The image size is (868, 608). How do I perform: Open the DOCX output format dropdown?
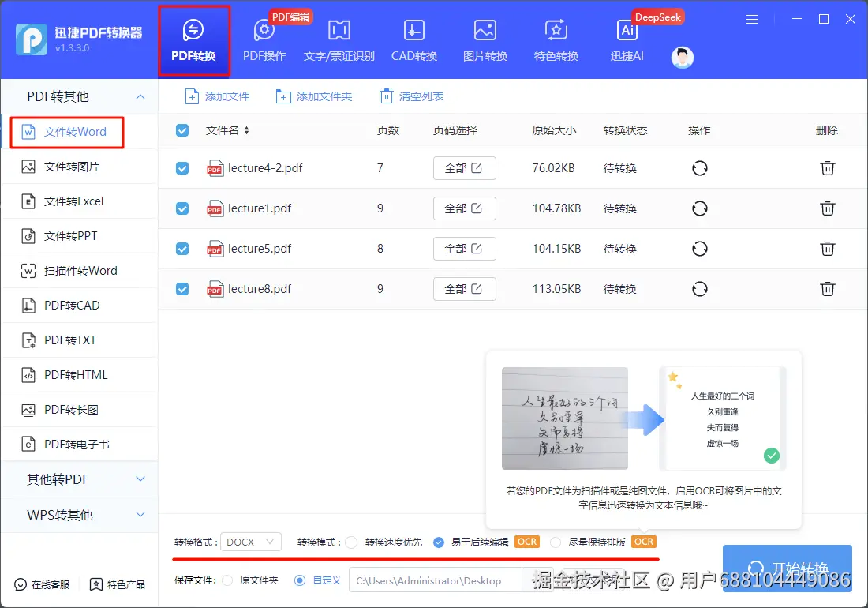250,542
